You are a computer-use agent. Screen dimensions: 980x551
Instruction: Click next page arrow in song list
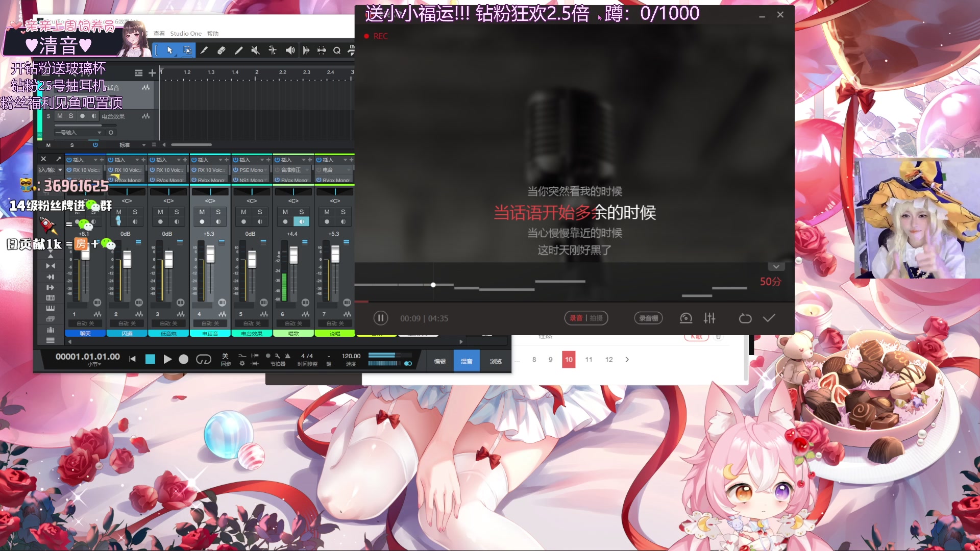pos(627,360)
